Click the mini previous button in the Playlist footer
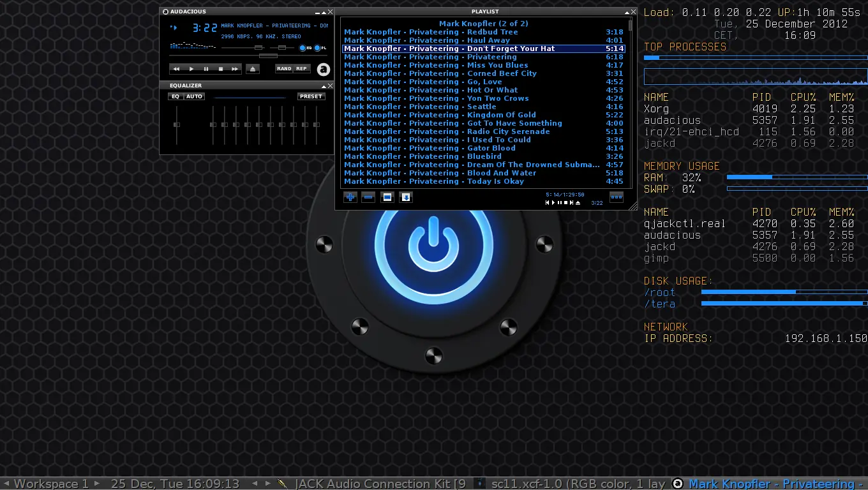 [548, 203]
